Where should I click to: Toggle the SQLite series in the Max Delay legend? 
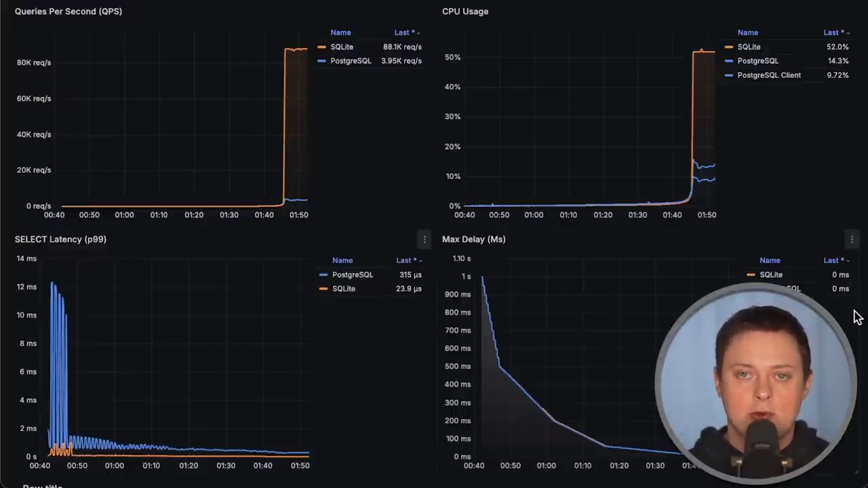tap(771, 274)
